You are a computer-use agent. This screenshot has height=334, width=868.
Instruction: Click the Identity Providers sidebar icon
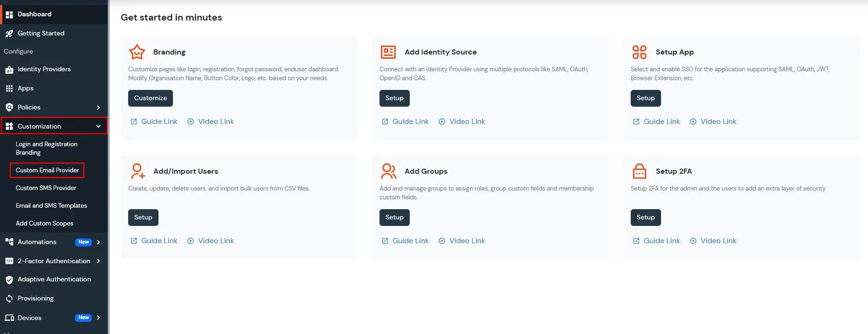coord(9,69)
